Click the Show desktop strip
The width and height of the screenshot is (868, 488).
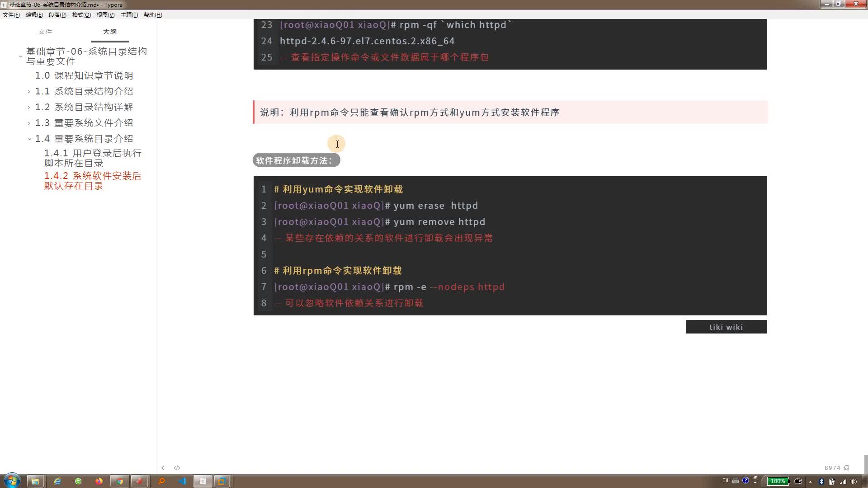click(865, 481)
